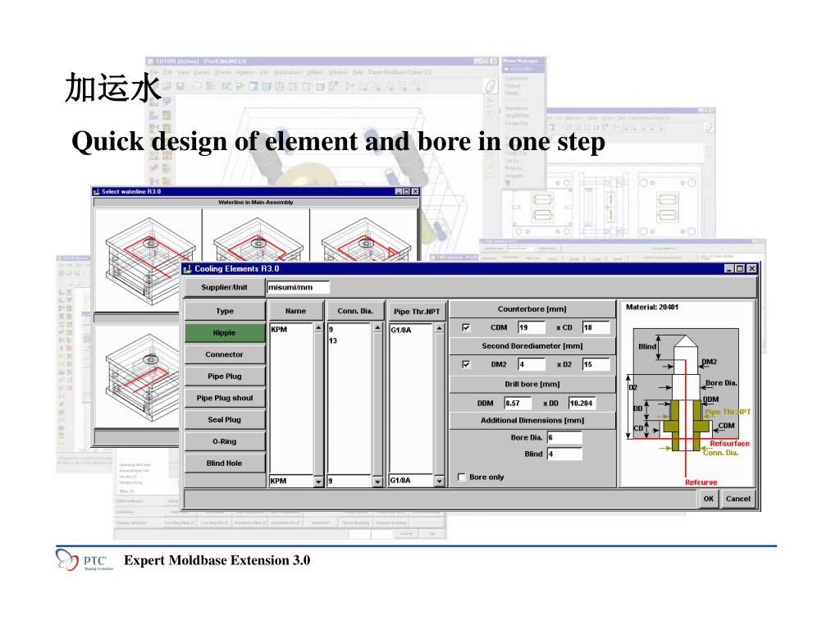Click the Additional Dimensions [mm] header
This screenshot has width=840, height=630.
coord(532,421)
